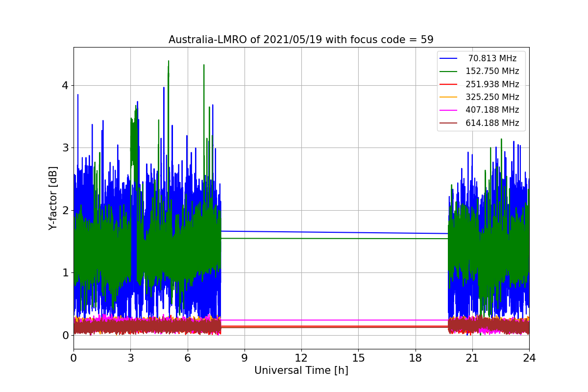Click the 'Universal Time [h]' axis label

(301, 371)
